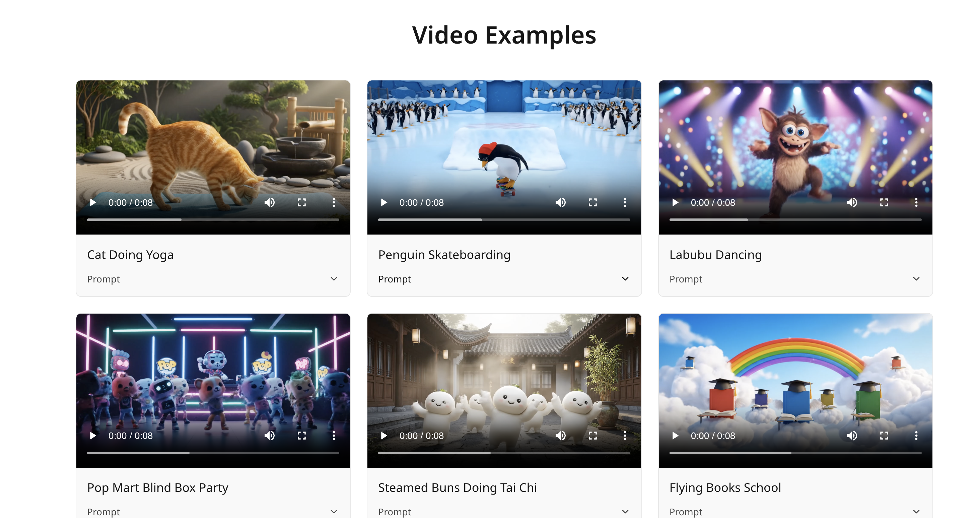Click the Steamed Buns Doing Tai Chi title
The width and height of the screenshot is (980, 518).
coord(457,488)
